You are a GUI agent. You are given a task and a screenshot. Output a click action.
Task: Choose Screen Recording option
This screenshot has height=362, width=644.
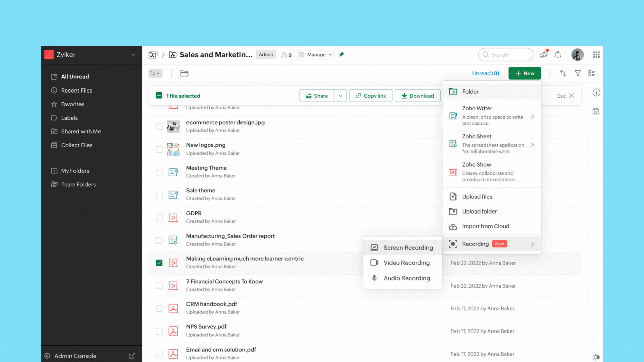tap(402, 248)
